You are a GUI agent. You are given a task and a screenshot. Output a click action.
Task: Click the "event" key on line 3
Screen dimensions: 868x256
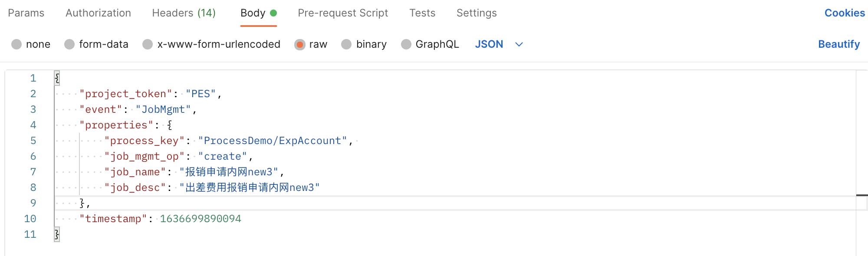(101, 109)
